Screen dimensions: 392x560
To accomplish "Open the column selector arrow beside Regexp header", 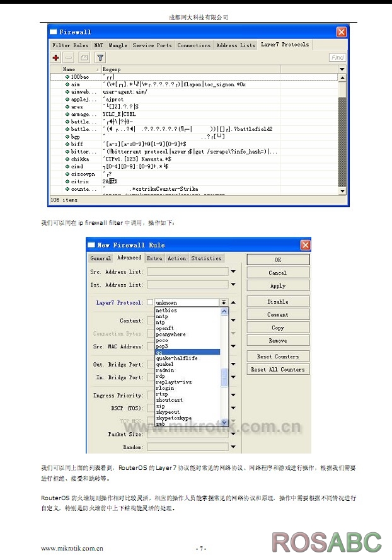I will pos(342,69).
